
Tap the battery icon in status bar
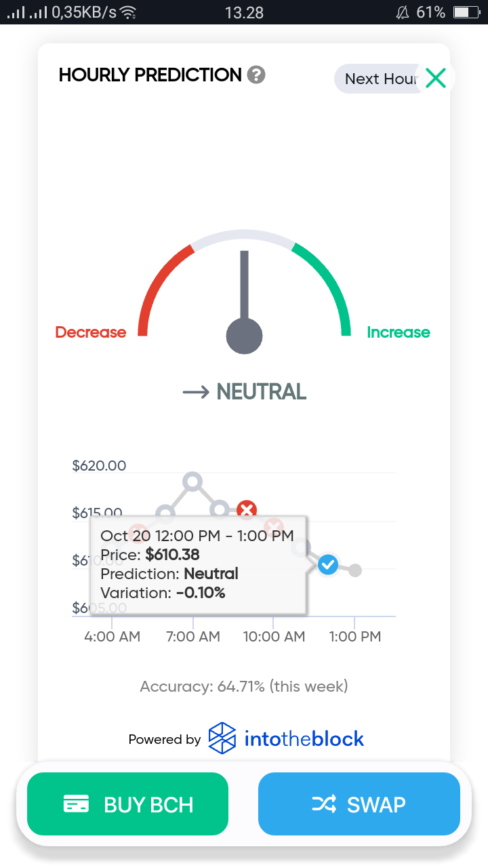[466, 12]
